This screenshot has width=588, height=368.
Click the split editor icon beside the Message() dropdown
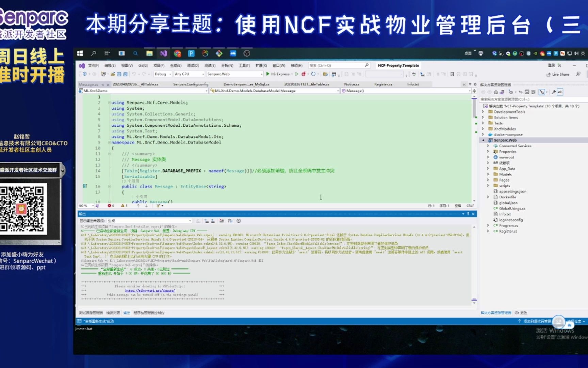pos(474,91)
